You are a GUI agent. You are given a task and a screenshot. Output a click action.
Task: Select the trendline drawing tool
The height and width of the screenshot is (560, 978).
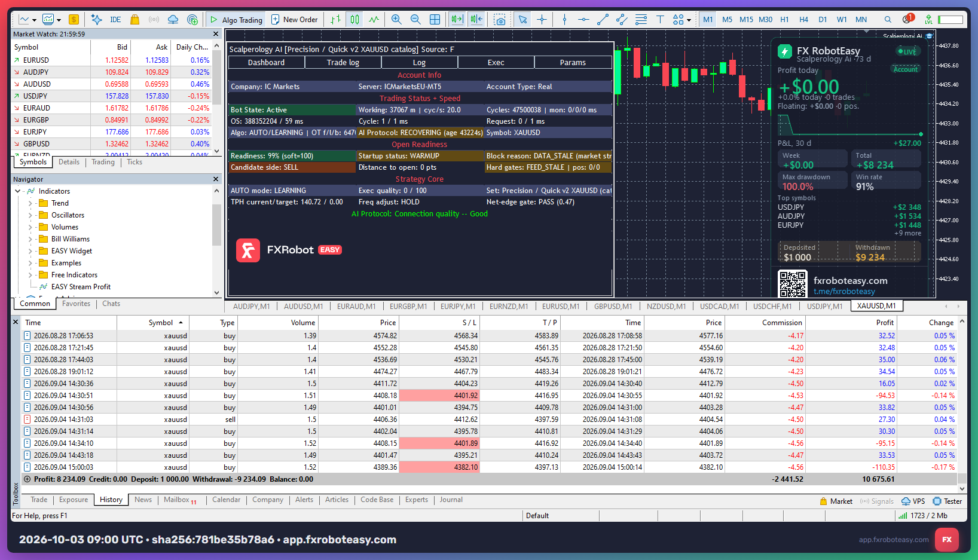603,20
